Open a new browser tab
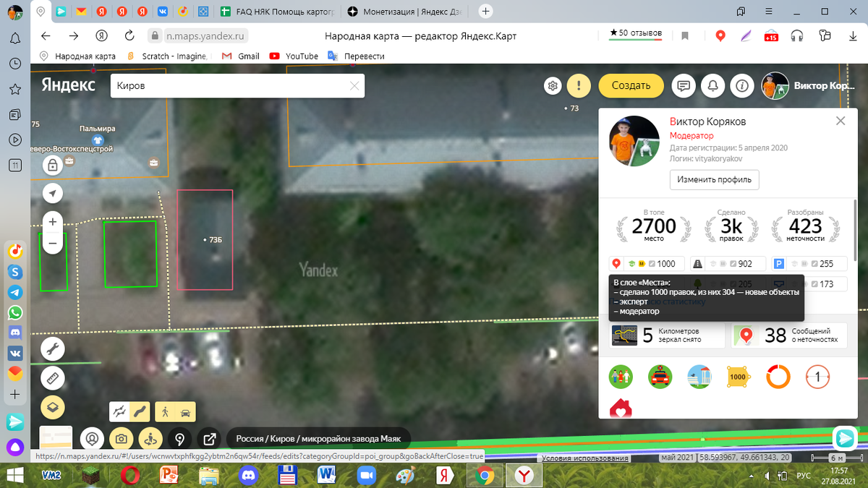Screen dimensions: 868x488 pyautogui.click(x=486, y=12)
